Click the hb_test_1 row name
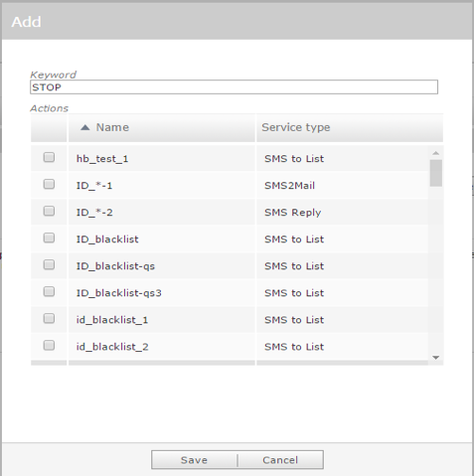 102,159
